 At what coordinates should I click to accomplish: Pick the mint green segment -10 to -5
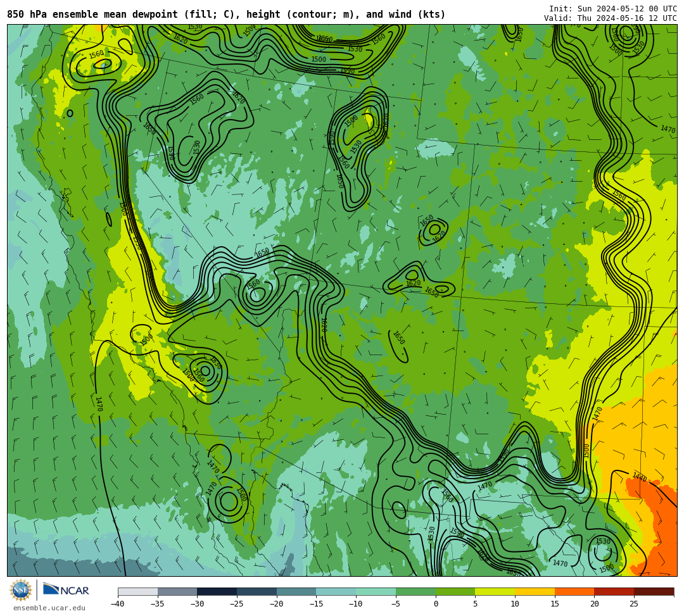pos(376,591)
